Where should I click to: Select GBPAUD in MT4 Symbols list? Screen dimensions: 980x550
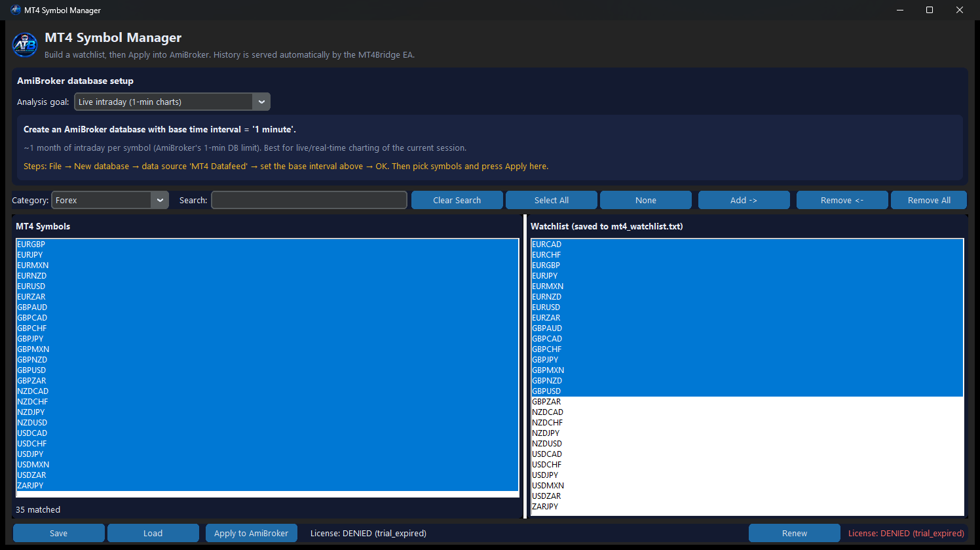[x=267, y=307]
